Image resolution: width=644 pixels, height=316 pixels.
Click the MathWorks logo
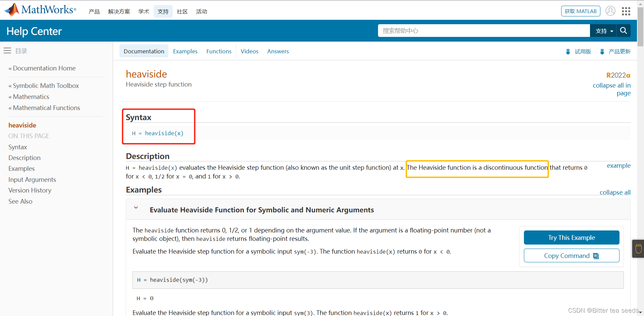[41, 10]
